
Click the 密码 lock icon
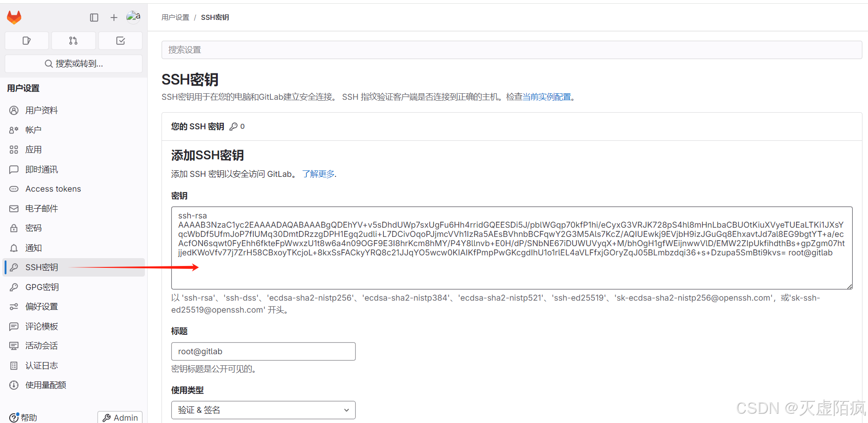(x=14, y=228)
